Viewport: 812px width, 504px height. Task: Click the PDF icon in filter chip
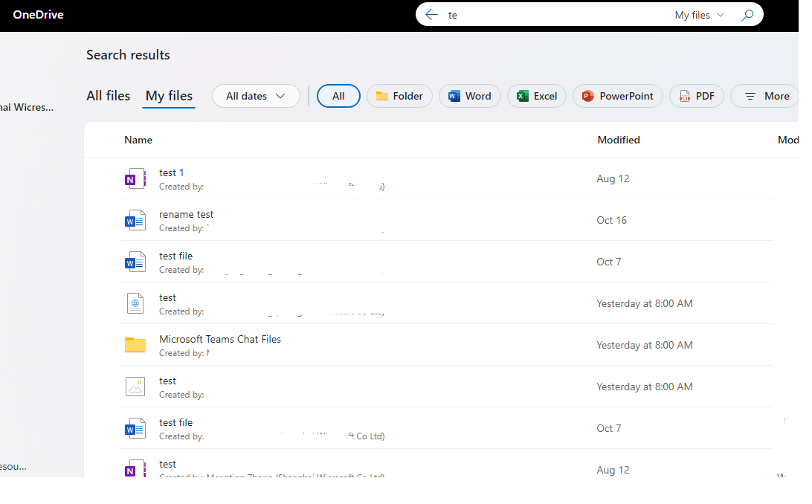tap(685, 96)
